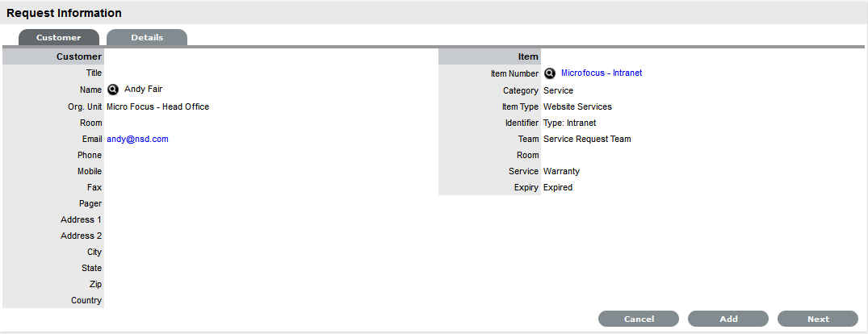Proceed with the Next button

(817, 319)
